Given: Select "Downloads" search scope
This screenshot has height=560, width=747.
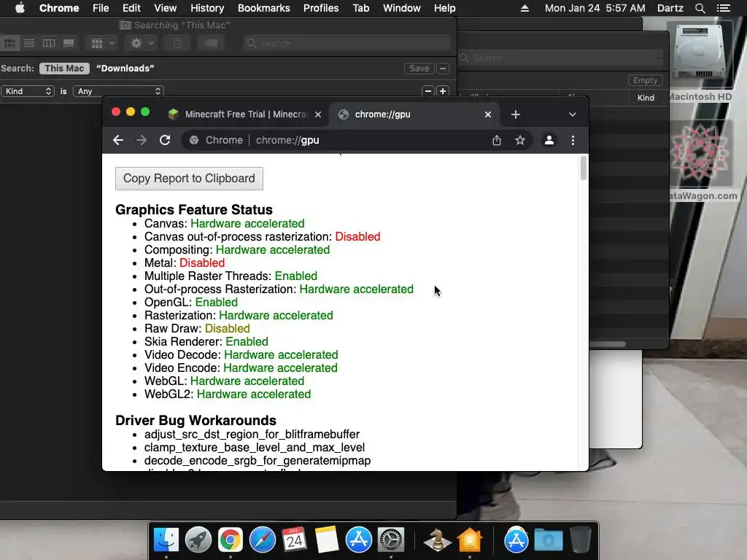Looking at the screenshot, I should (x=125, y=68).
